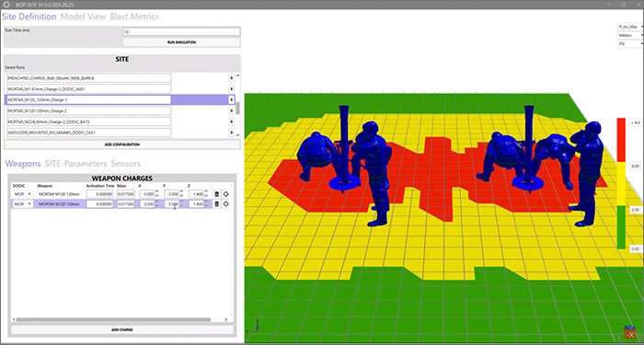The height and width of the screenshot is (345, 644).
Task: Click target locate icon on highlighted charge row
Action: click(x=225, y=203)
